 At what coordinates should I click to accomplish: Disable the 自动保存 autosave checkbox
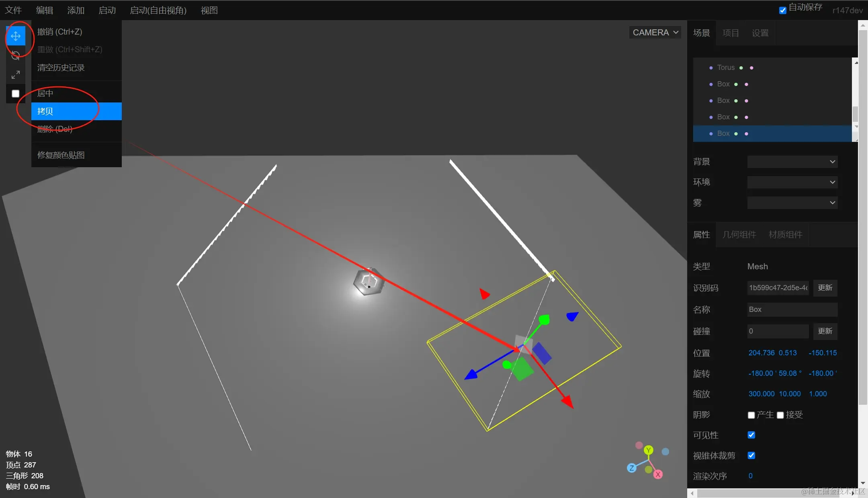(782, 10)
